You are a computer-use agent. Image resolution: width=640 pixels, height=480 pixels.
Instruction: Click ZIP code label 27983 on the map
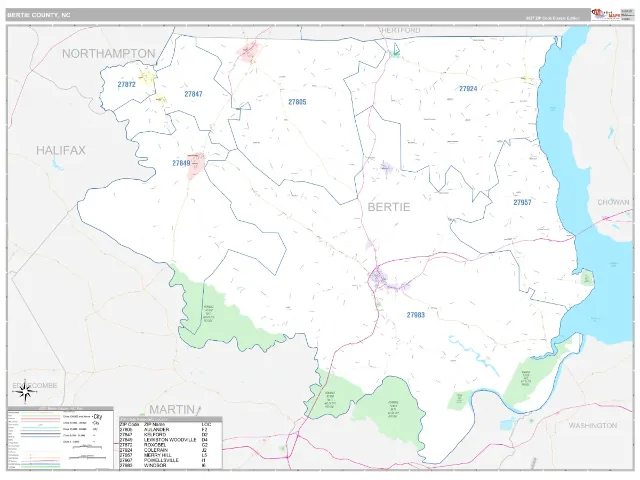click(416, 315)
